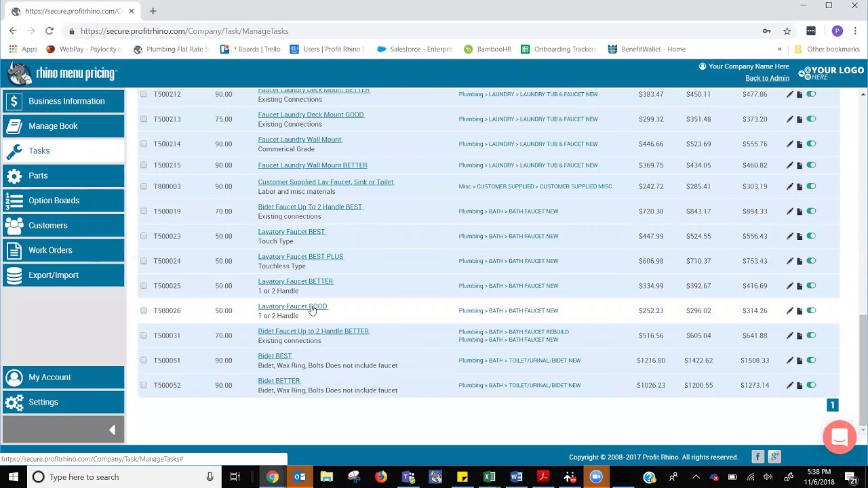Click the Windows search box
This screenshot has height=488, width=868.
pyautogui.click(x=123, y=477)
